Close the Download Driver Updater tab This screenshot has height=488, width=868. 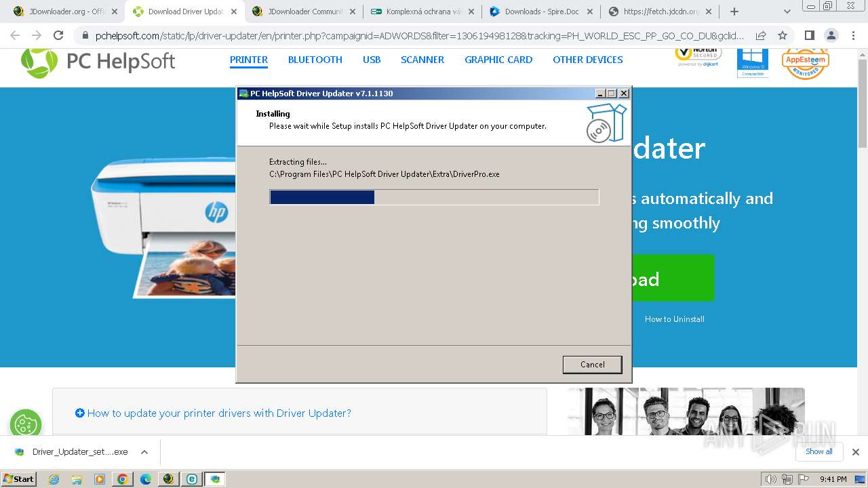[x=233, y=12]
